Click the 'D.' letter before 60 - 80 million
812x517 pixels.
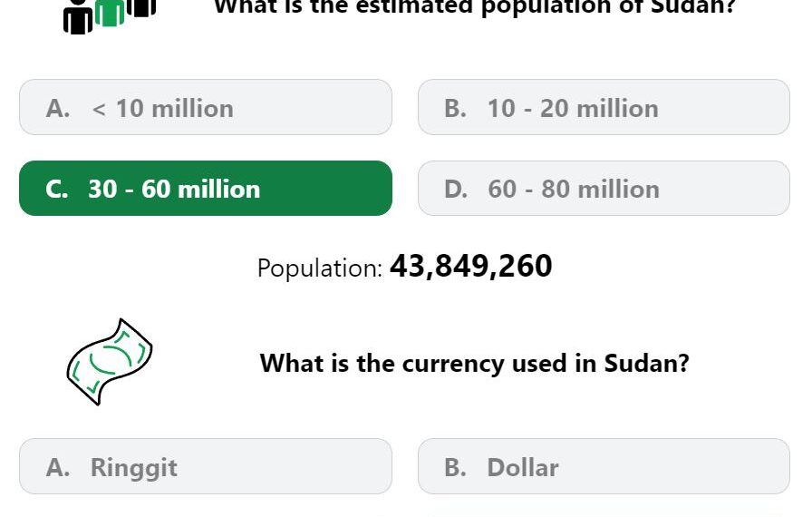click(x=456, y=189)
